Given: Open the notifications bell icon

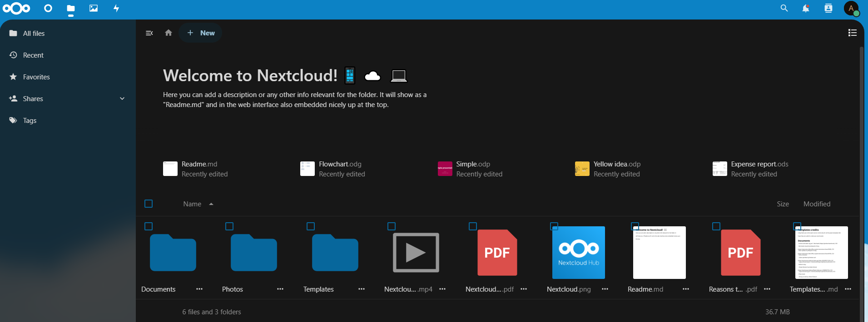Looking at the screenshot, I should (806, 8).
